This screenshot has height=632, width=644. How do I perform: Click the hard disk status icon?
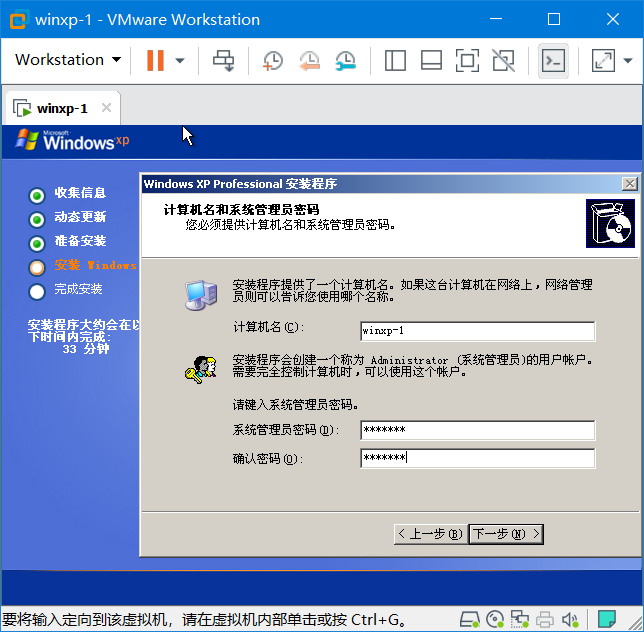coord(469,619)
